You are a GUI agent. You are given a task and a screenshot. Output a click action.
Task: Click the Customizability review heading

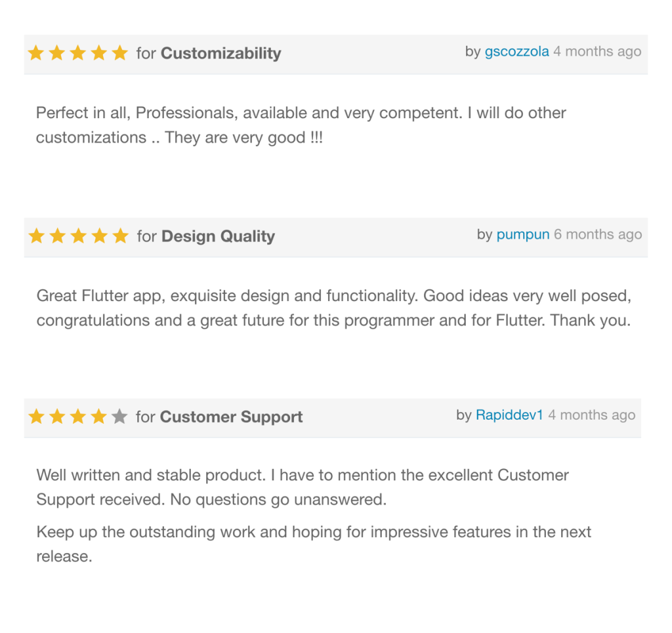point(220,53)
